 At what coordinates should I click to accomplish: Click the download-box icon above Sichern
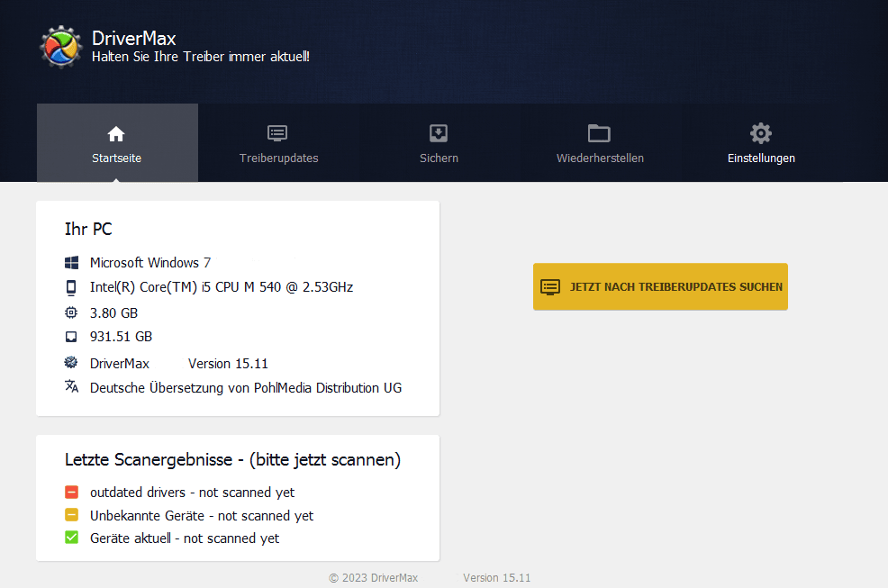(439, 133)
